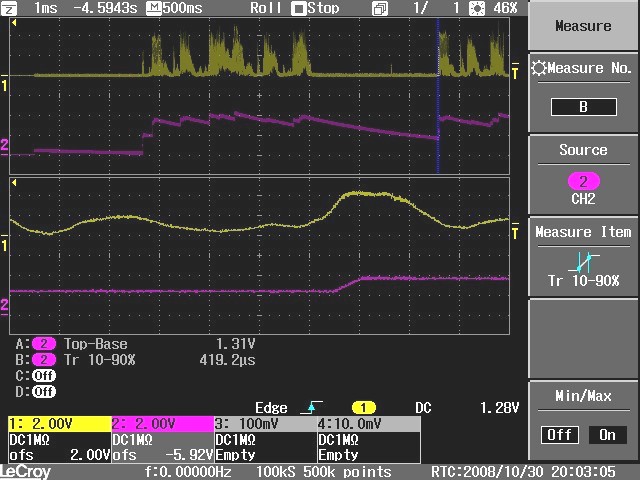Click channel 1 ground marker on upper graph

point(4,83)
